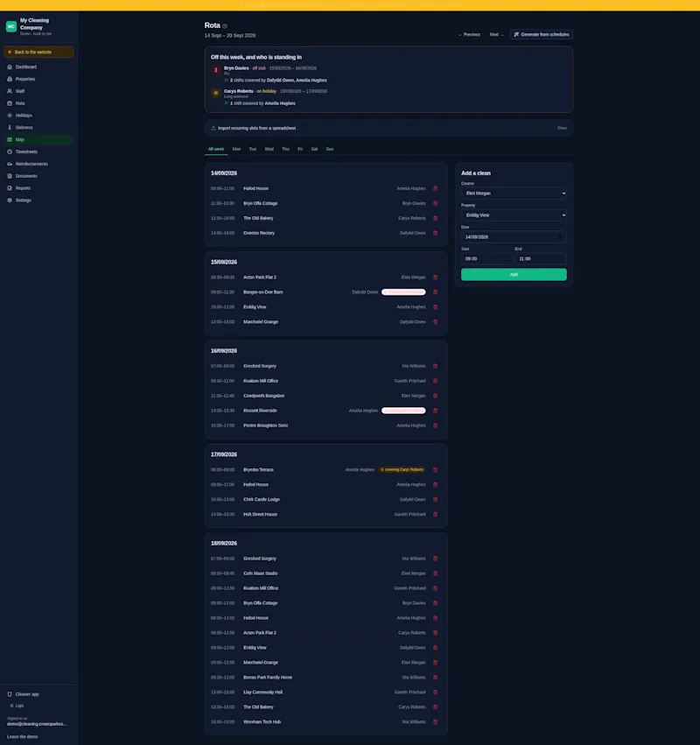The width and height of the screenshot is (700, 745).
Task: Switch to the Fri tab
Action: tap(300, 149)
